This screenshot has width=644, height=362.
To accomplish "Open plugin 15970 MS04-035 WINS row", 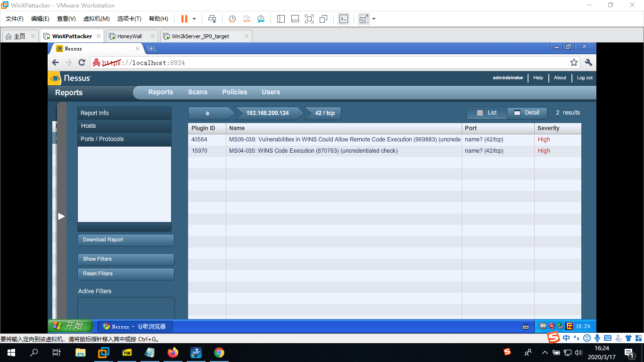I will pos(385,151).
